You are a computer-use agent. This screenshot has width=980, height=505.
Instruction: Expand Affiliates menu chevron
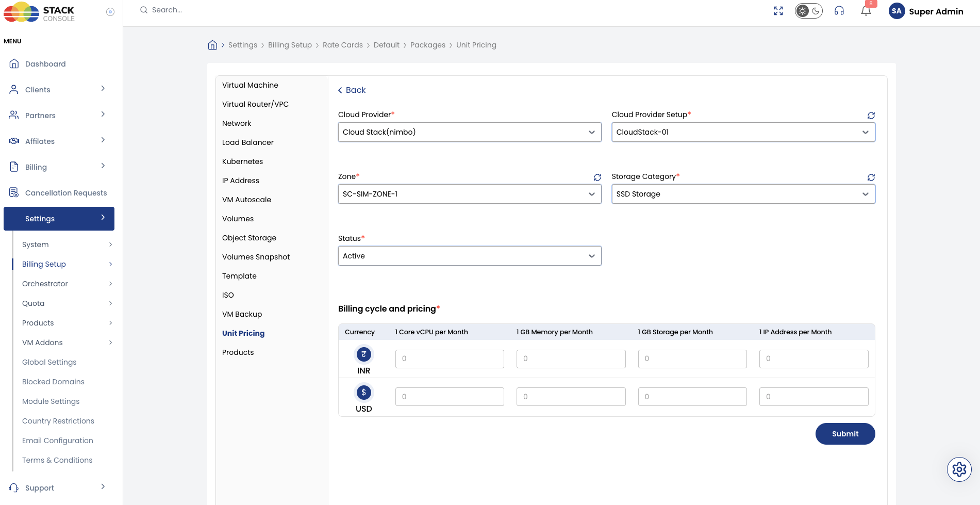pyautogui.click(x=103, y=140)
